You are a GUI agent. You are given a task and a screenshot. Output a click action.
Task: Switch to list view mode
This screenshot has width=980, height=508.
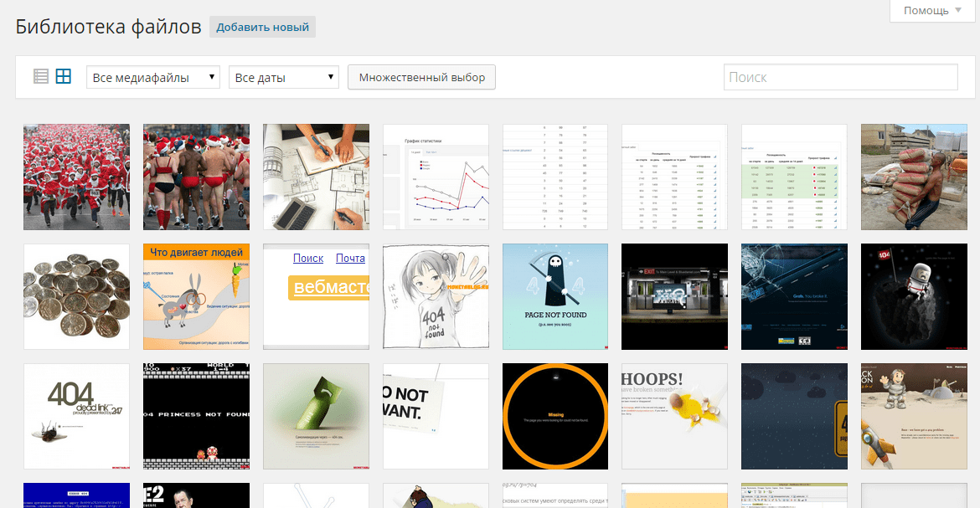tap(41, 76)
